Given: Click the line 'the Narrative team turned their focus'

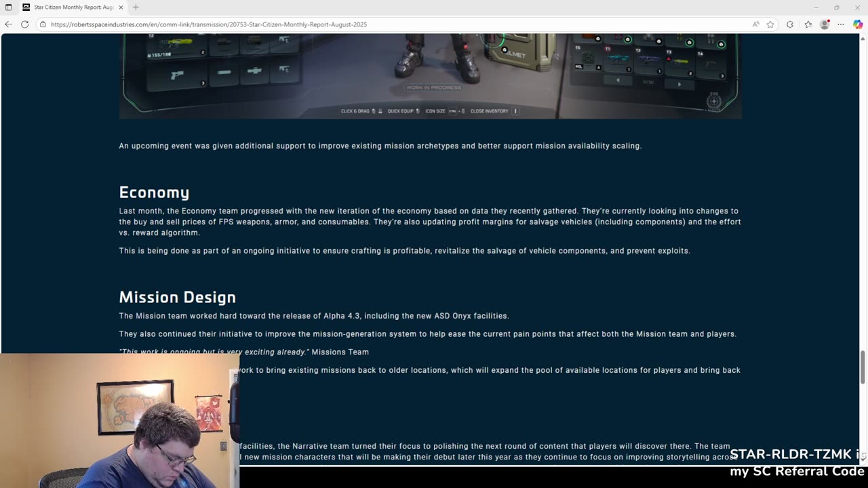Looking at the screenshot, I should 484,446.
